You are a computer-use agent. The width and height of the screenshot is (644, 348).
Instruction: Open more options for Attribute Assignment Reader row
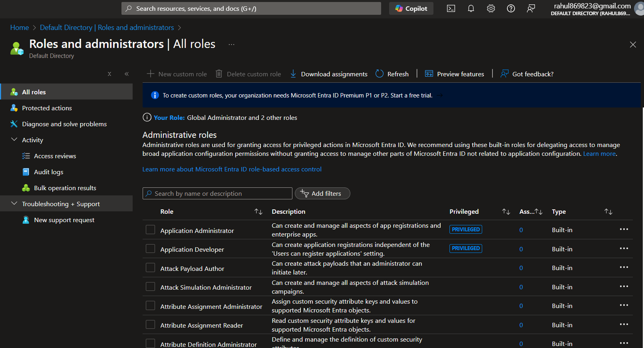click(624, 324)
